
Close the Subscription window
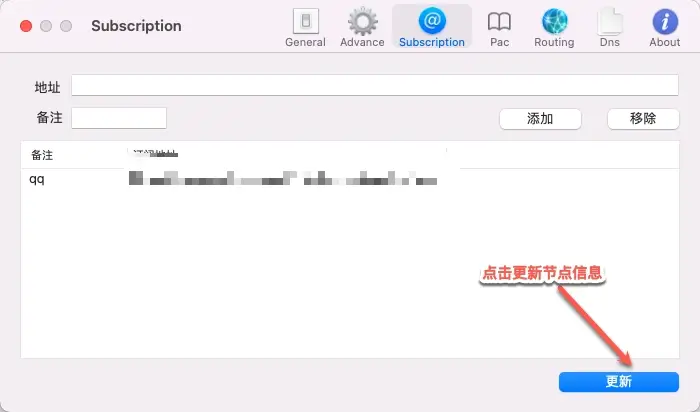[x=25, y=25]
